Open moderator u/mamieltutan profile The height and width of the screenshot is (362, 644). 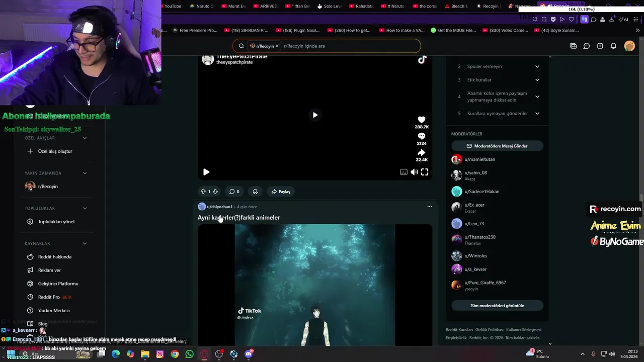click(x=479, y=159)
